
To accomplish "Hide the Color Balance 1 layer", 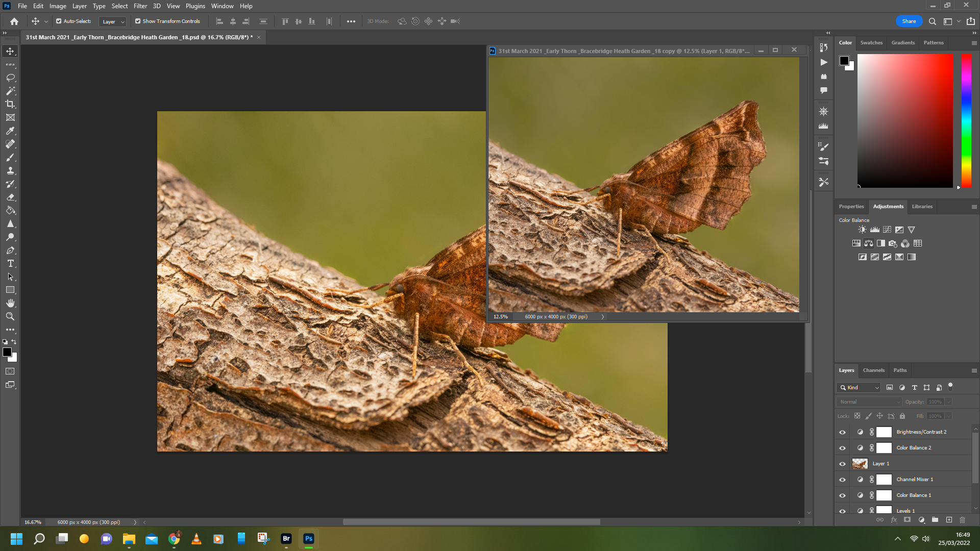I will 842,495.
